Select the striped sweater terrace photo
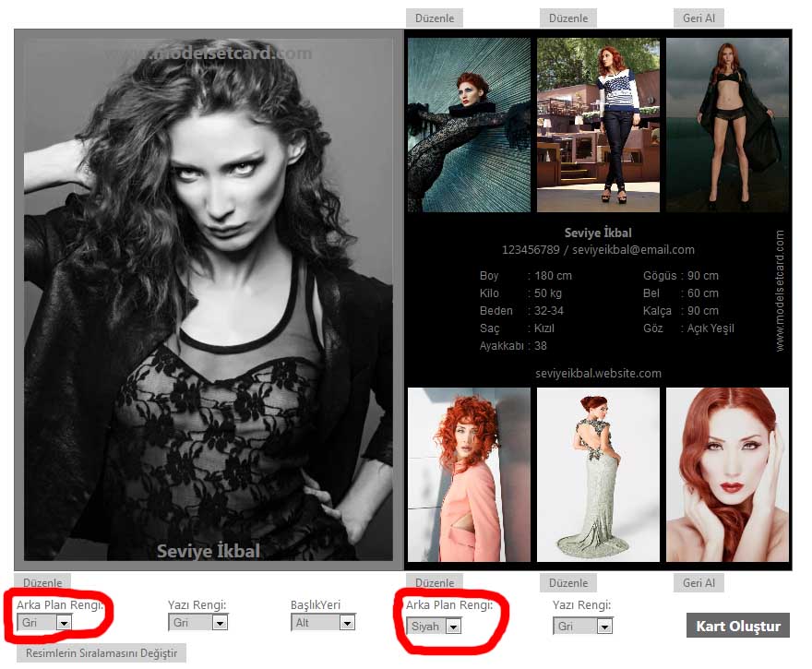This screenshot has width=812, height=669. 598,125
